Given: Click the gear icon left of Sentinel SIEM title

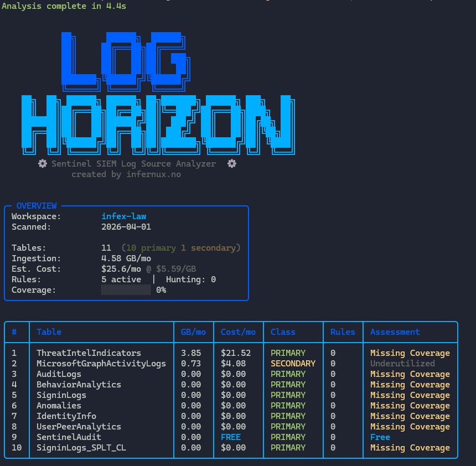Looking at the screenshot, I should click(43, 164).
